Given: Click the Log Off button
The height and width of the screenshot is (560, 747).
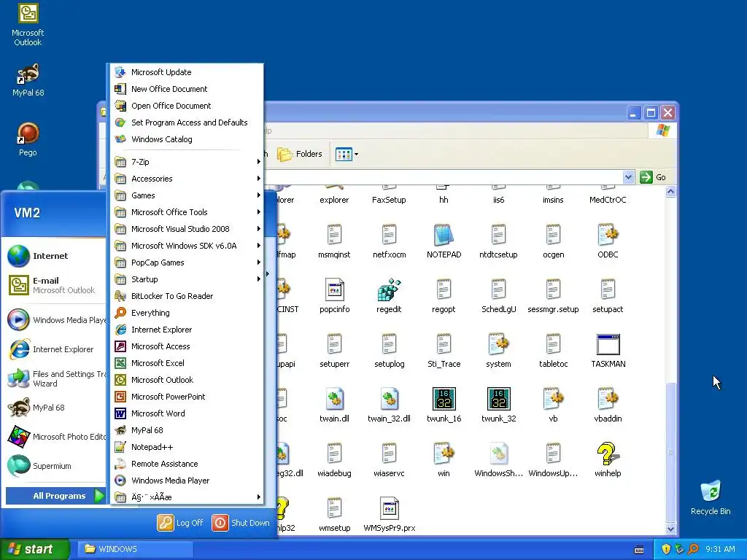Looking at the screenshot, I should pos(181,522).
